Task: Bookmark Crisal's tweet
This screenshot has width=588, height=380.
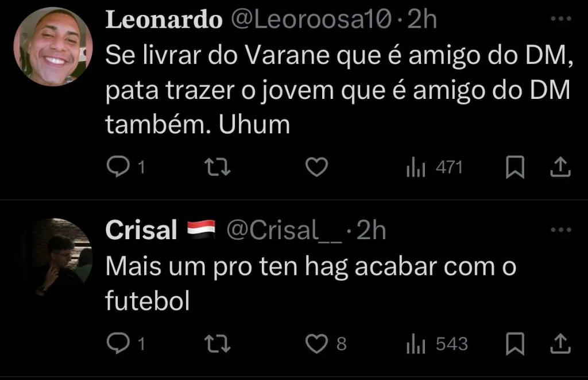Action: 514,344
